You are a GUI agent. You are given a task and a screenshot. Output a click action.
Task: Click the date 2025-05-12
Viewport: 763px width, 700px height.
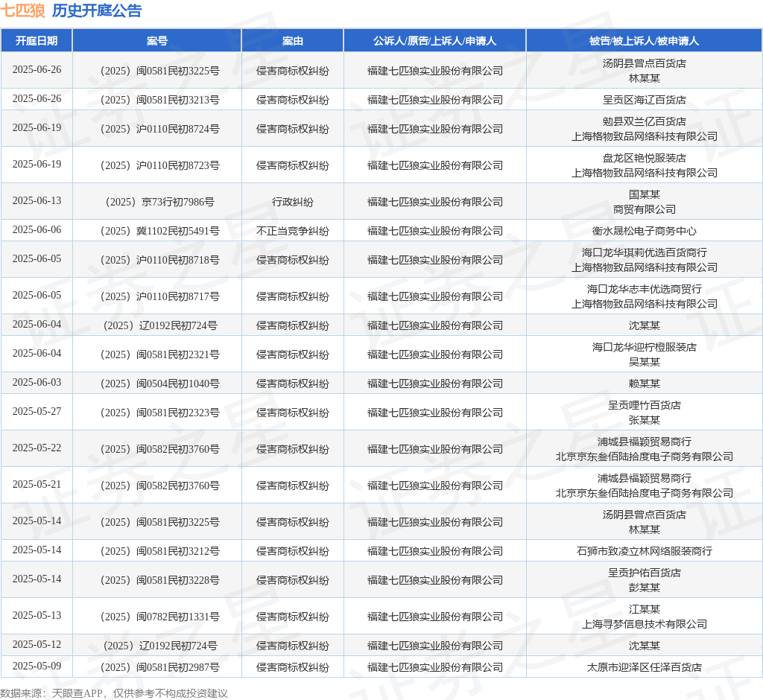click(x=37, y=644)
